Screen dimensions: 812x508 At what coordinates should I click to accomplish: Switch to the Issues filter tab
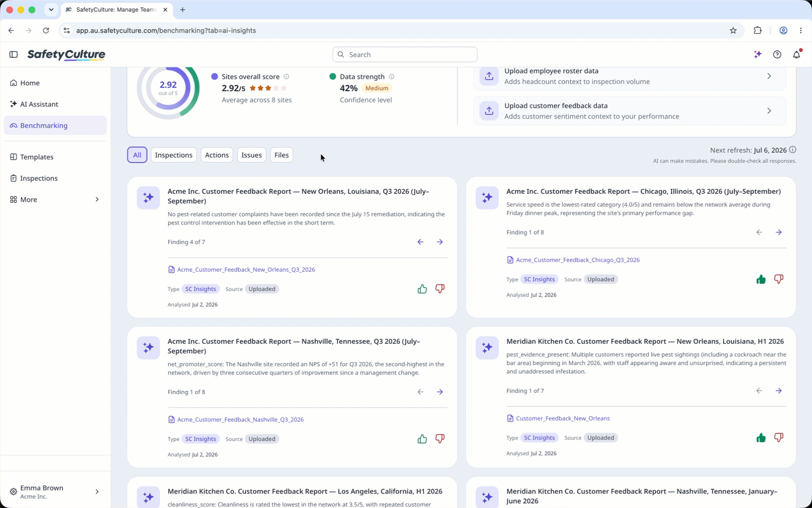click(x=251, y=155)
